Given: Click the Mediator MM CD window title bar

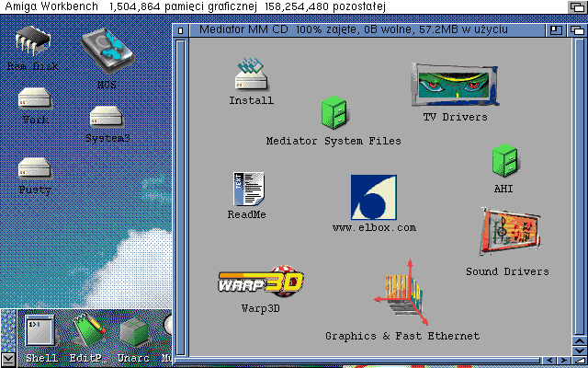Looking at the screenshot, I should (367, 29).
